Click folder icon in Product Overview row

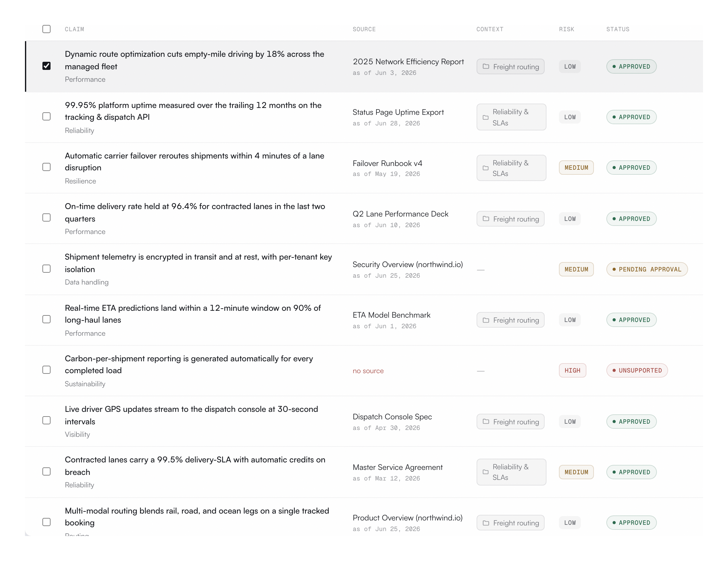click(486, 523)
